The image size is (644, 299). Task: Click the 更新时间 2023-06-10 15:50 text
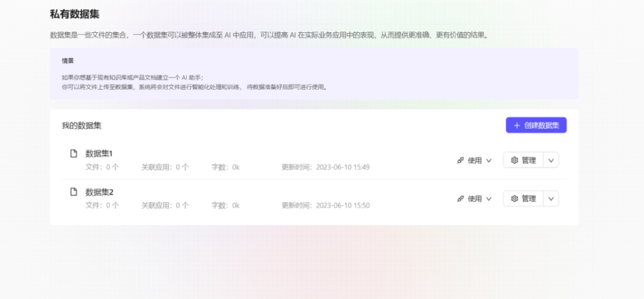(x=326, y=206)
